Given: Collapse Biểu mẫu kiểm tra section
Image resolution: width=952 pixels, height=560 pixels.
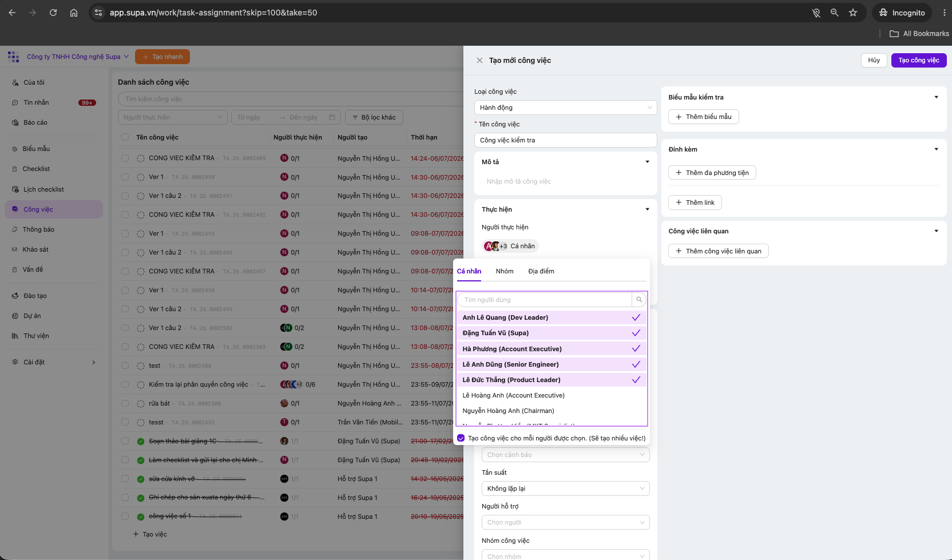Looking at the screenshot, I should coord(936,97).
